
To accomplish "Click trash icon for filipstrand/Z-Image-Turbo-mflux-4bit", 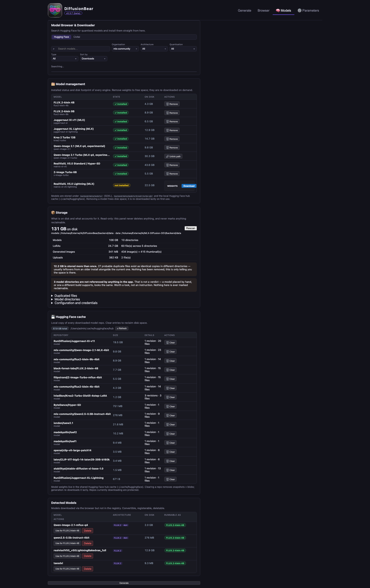I will (x=168, y=379).
